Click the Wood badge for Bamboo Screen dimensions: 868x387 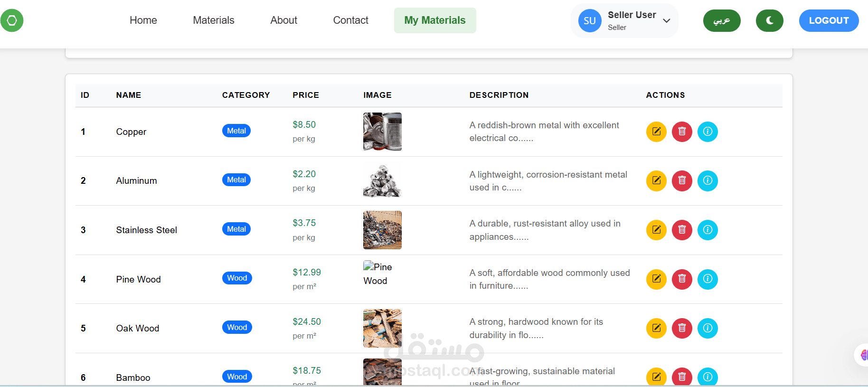point(237,377)
